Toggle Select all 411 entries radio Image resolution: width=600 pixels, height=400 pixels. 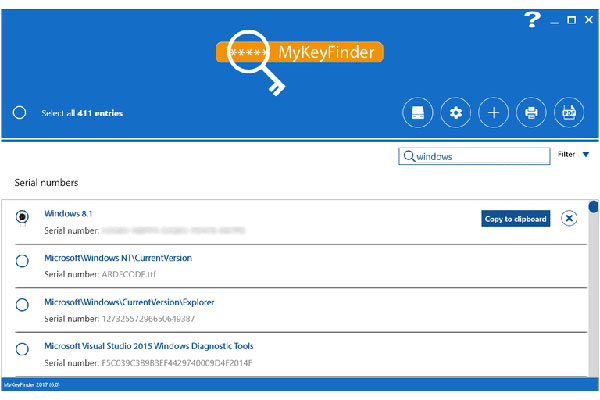click(x=19, y=113)
